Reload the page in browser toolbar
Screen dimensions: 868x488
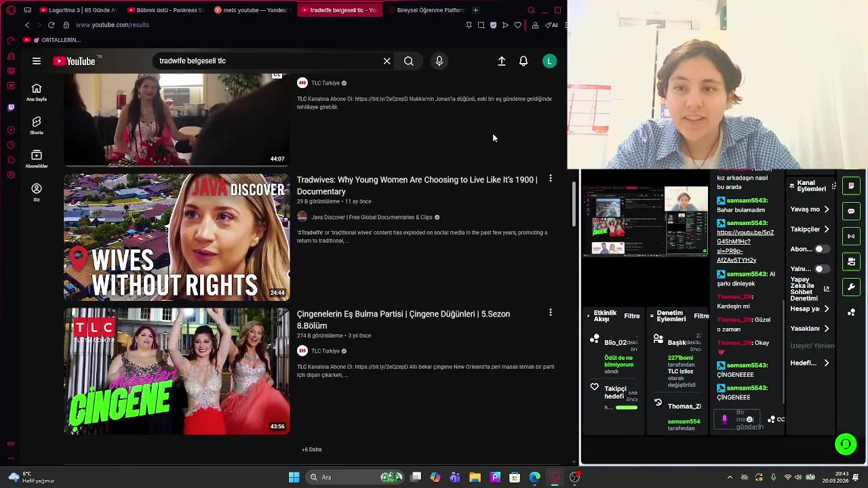[51, 25]
